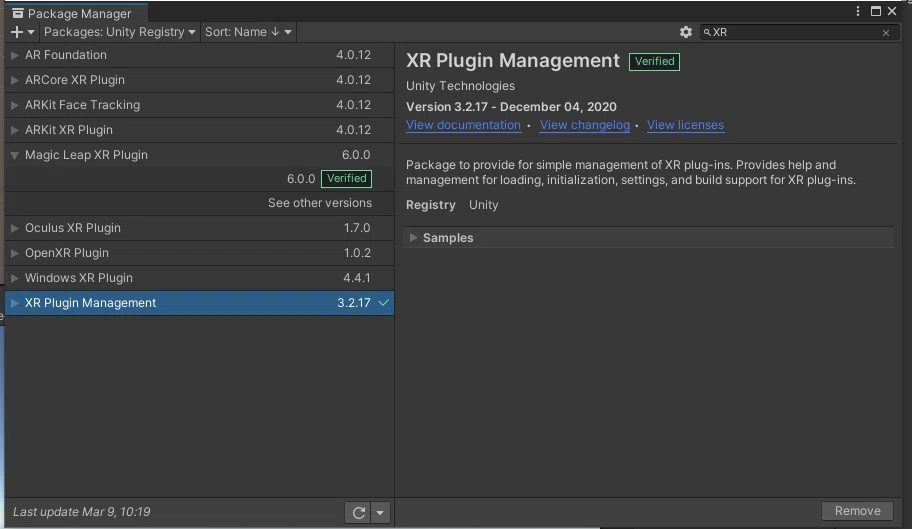Open View licenses link
This screenshot has height=529, width=912.
(685, 125)
